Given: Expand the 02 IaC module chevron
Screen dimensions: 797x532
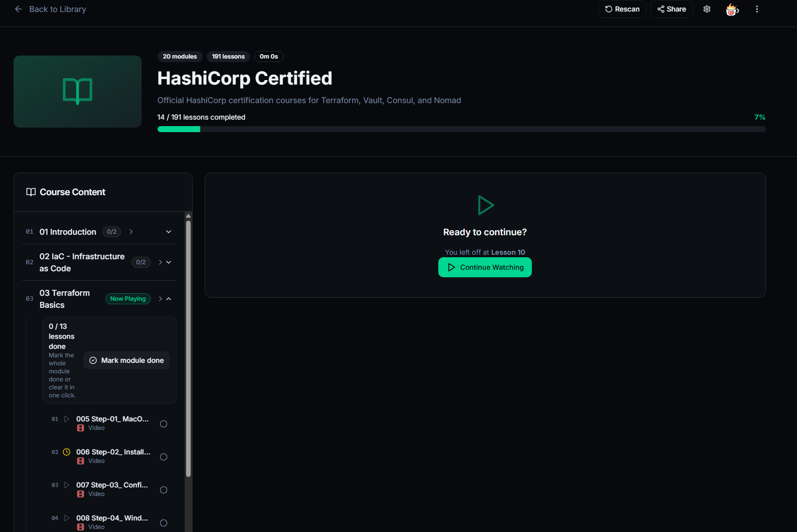Looking at the screenshot, I should click(x=169, y=262).
